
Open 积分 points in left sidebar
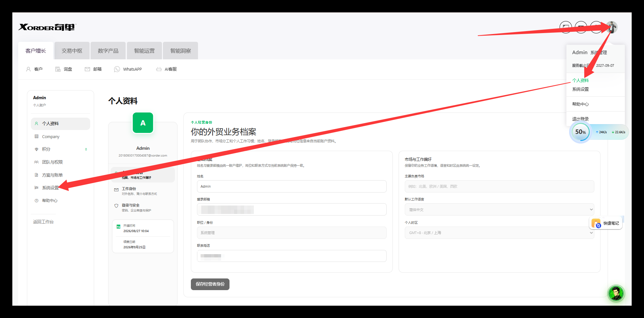(60, 149)
